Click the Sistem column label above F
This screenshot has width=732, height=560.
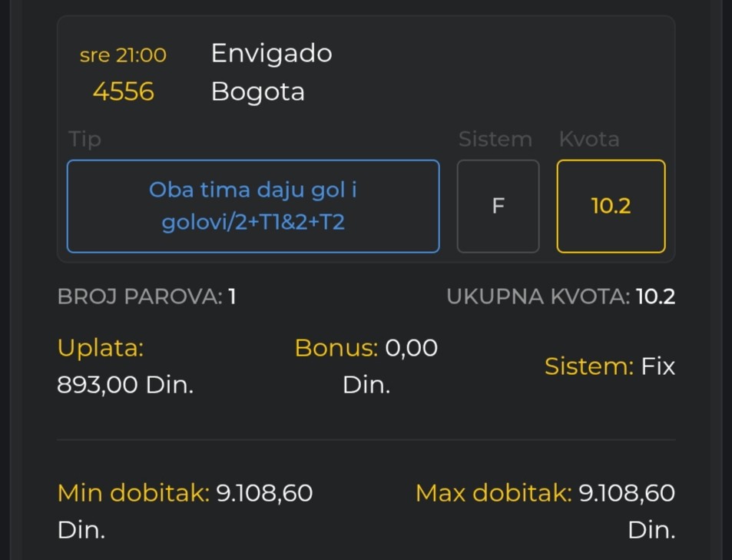[x=495, y=139]
